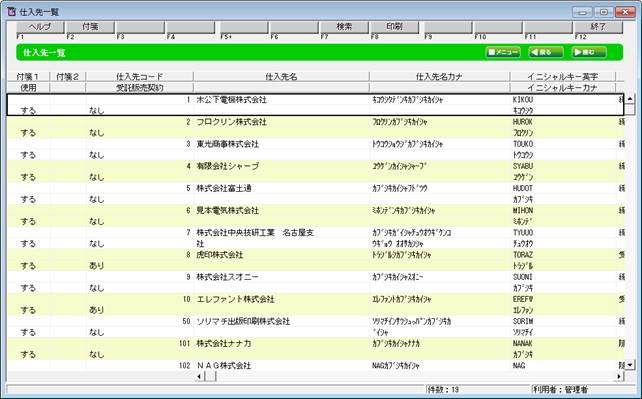
Task: Select the フロクリン株式会社 supplier row
Action: (x=316, y=127)
